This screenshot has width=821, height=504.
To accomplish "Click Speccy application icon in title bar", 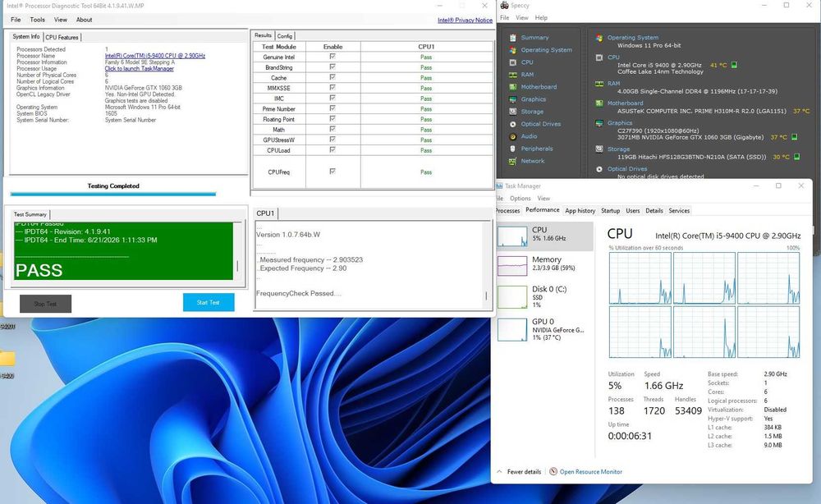I will coord(504,5).
